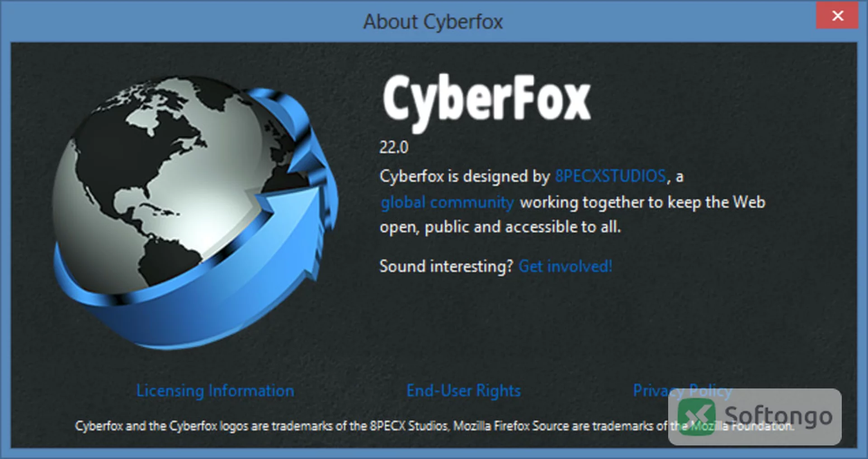Click the Get involved! link
Image resolution: width=868 pixels, height=459 pixels.
point(566,266)
